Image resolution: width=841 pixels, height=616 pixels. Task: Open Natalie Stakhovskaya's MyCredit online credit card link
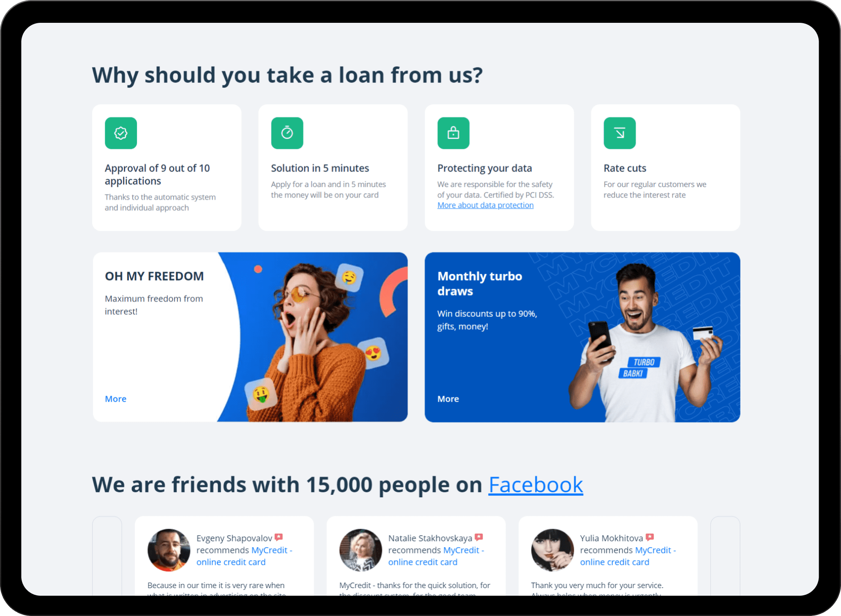(436, 556)
